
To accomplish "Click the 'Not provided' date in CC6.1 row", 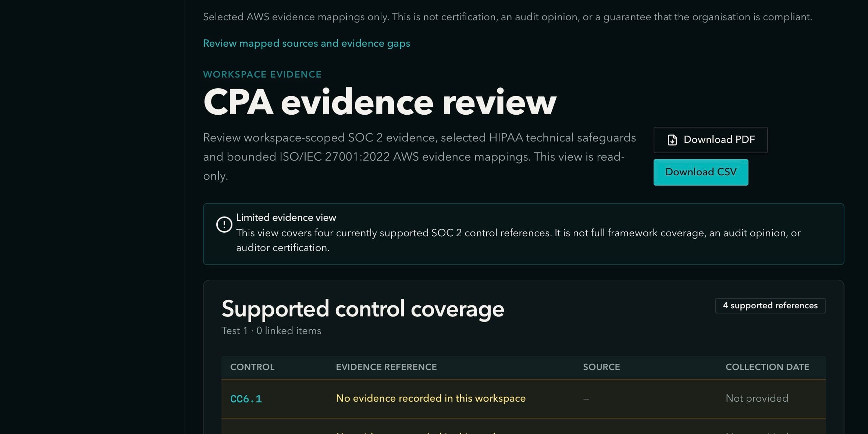I will click(757, 398).
